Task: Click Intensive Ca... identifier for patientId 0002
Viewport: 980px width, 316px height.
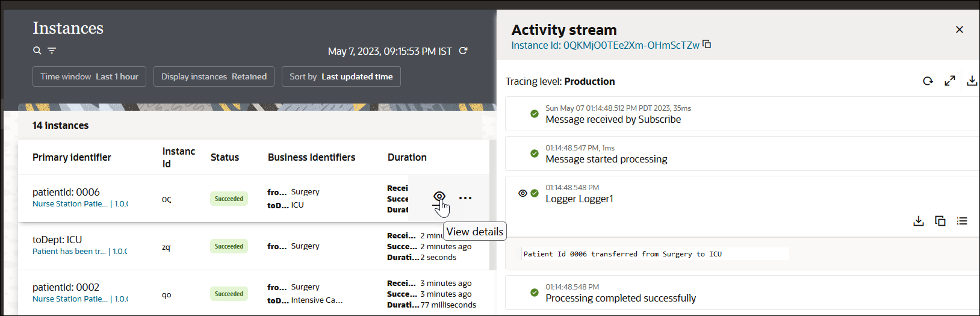Action: tap(317, 300)
